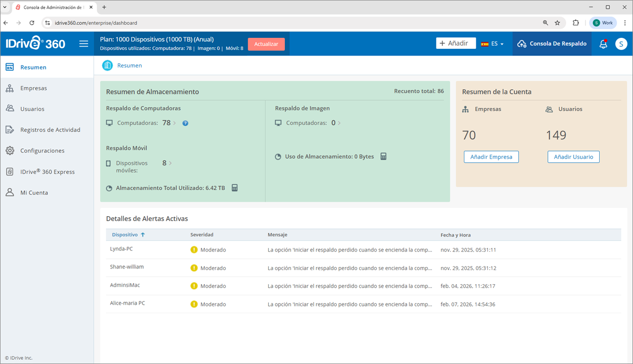Image resolution: width=633 pixels, height=364 pixels.
Task: Click the Añadir Empresa button
Action: (x=491, y=157)
